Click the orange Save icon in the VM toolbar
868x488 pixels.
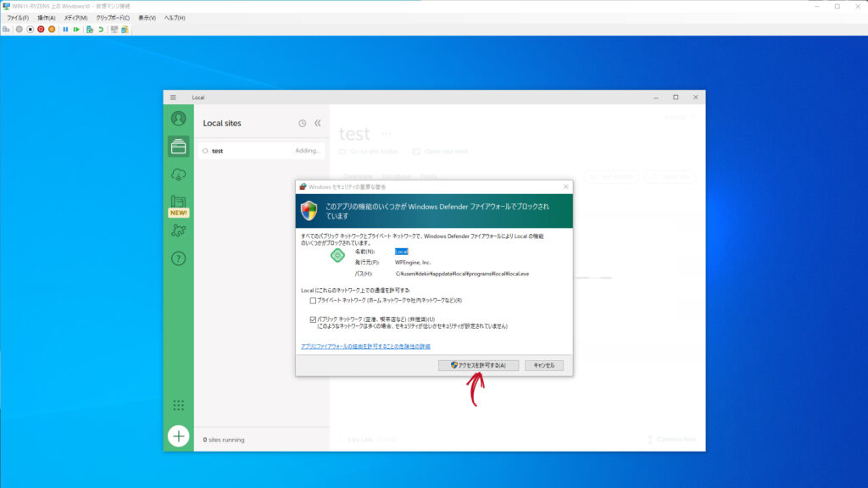pyautogui.click(x=52, y=30)
